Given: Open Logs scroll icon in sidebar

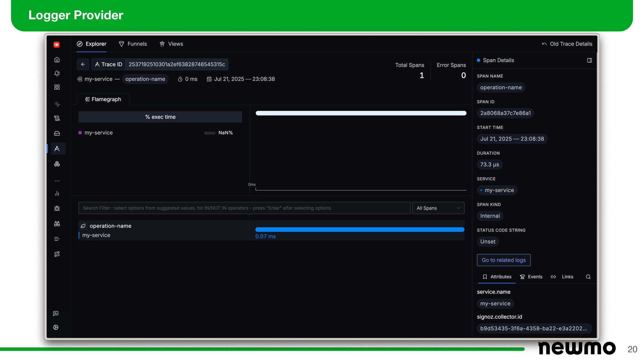Looking at the screenshot, I should (x=57, y=118).
